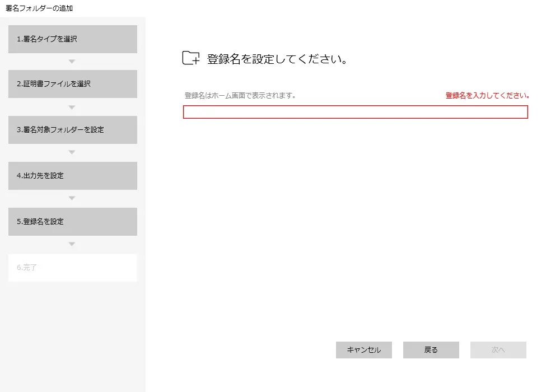Click the add-folder icon beside the heading

[191, 58]
